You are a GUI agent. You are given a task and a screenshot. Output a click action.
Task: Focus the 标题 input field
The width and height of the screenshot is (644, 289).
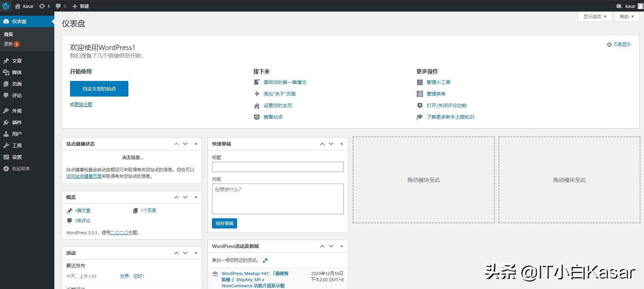[x=278, y=167]
